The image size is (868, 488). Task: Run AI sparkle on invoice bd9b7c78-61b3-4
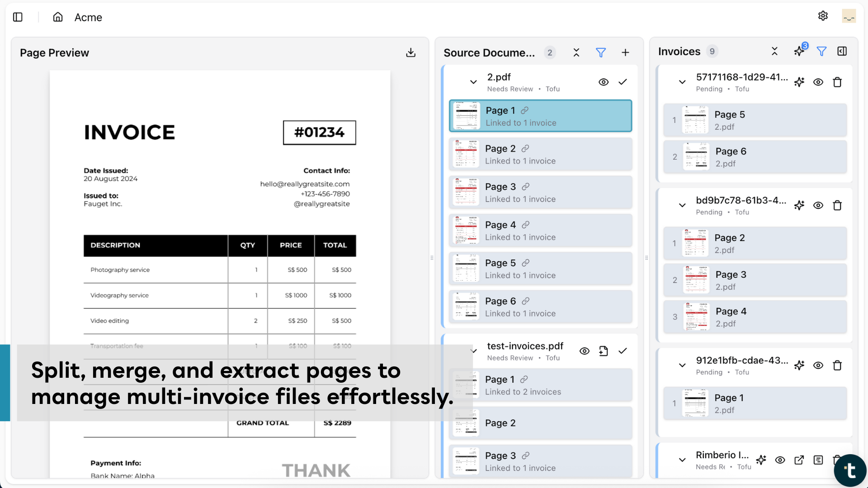tap(799, 206)
